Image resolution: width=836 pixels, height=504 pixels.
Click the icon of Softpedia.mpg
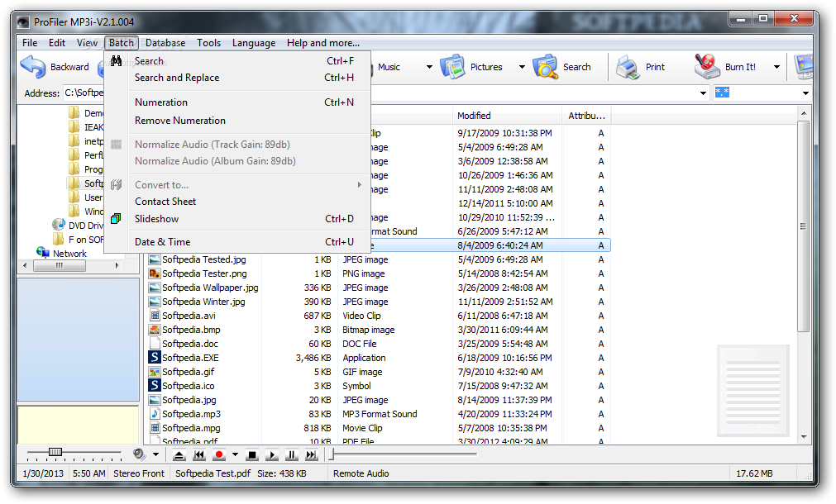point(155,428)
